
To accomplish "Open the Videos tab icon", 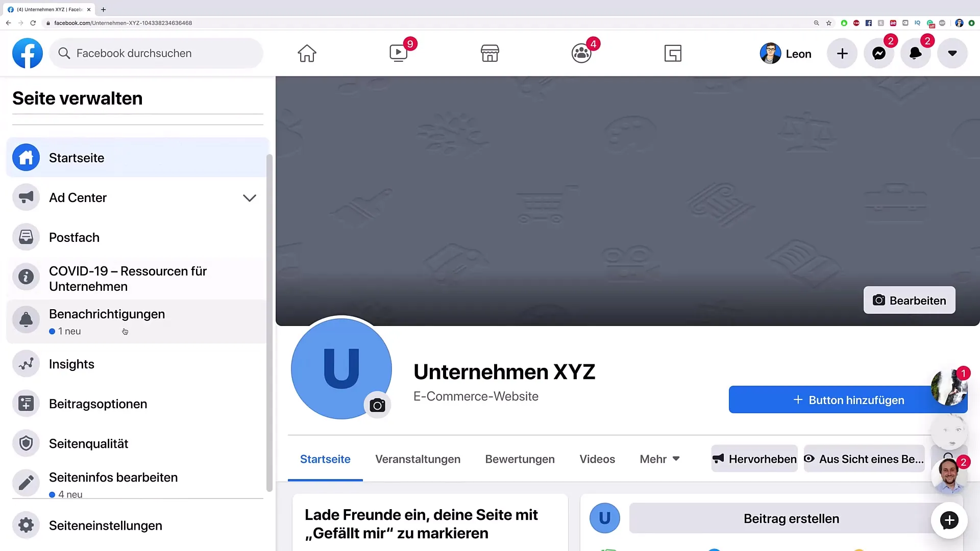I will click(x=597, y=460).
